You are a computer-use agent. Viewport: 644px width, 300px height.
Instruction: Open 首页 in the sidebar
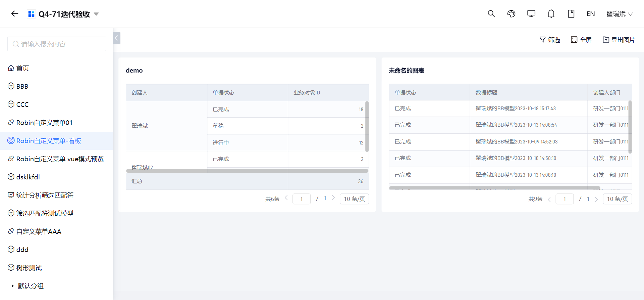pyautogui.click(x=56, y=68)
